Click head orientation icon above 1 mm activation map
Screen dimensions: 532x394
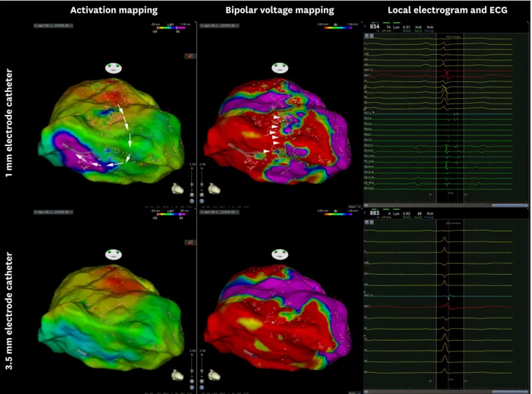114,68
